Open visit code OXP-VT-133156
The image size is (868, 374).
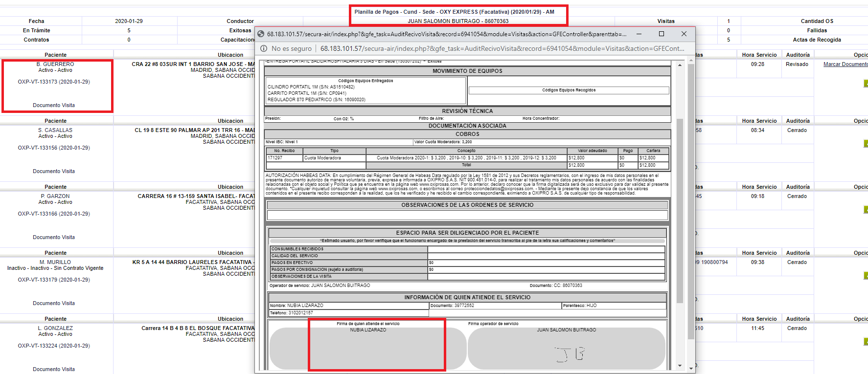tap(54, 148)
